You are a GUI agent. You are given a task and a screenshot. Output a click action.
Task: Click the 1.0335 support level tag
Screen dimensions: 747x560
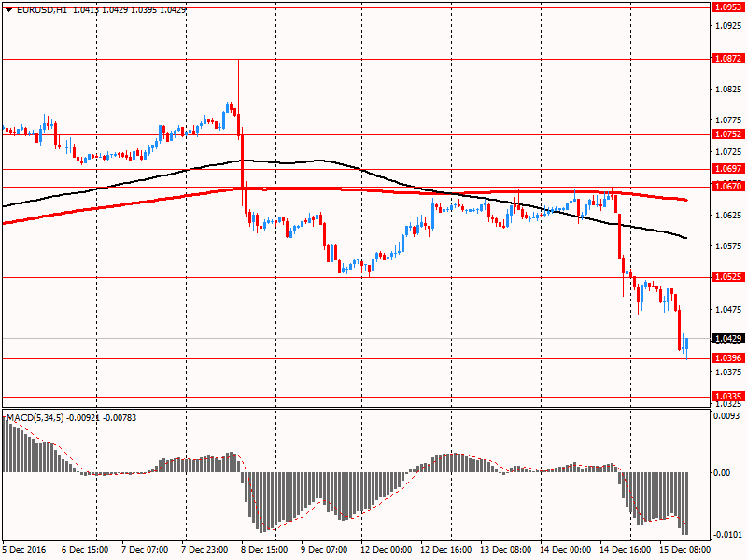(x=728, y=396)
